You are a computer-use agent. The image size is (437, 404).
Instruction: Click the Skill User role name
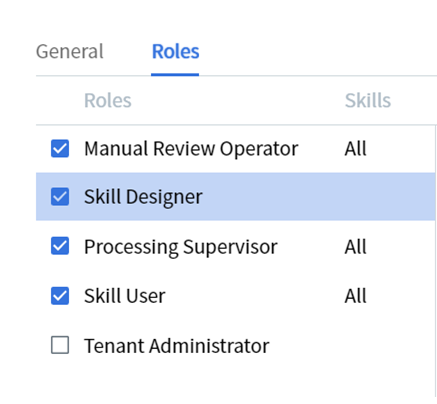click(125, 296)
